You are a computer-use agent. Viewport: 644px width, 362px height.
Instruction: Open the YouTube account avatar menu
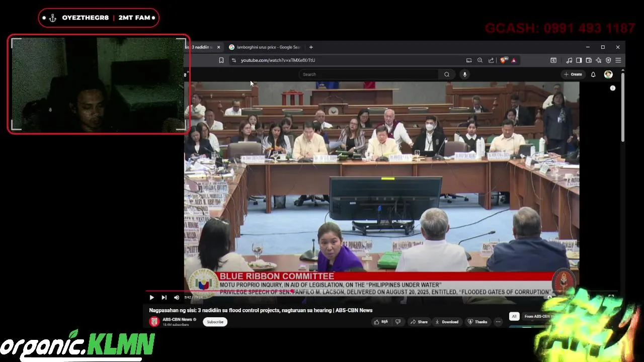[608, 74]
